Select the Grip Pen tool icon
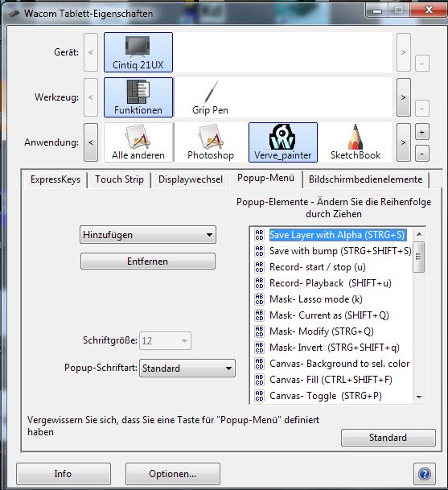The image size is (448, 490). pos(210,97)
